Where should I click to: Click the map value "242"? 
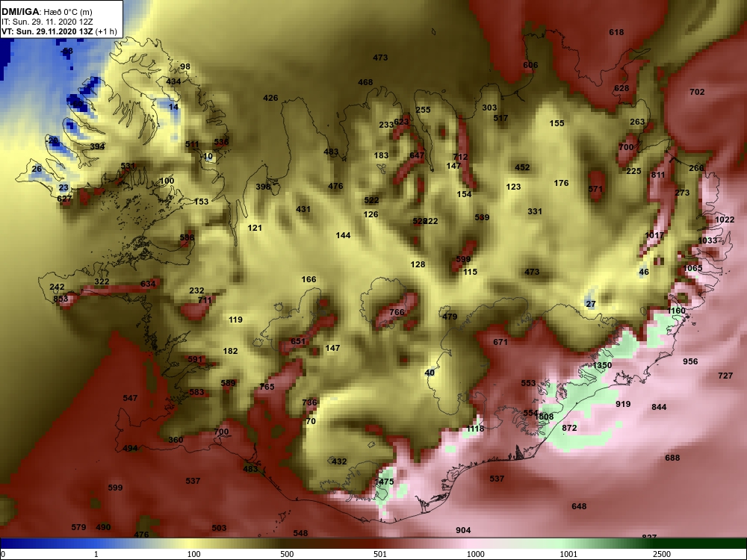pyautogui.click(x=57, y=287)
